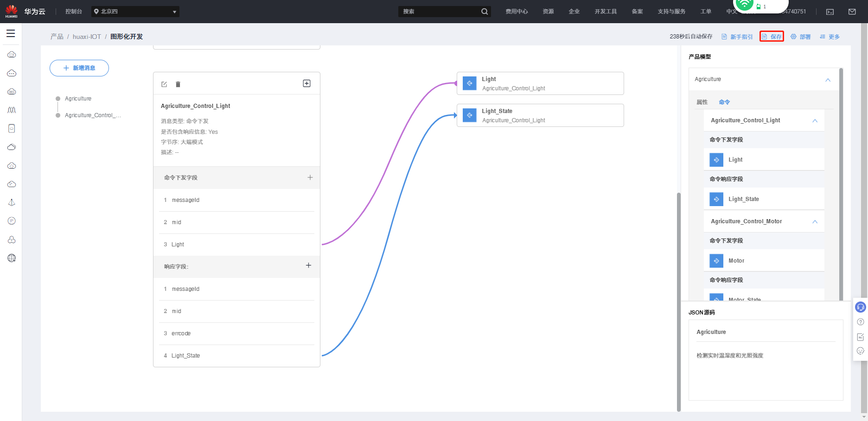Add a command field with the plus icon
Image resolution: width=868 pixels, height=421 pixels.
310,177
